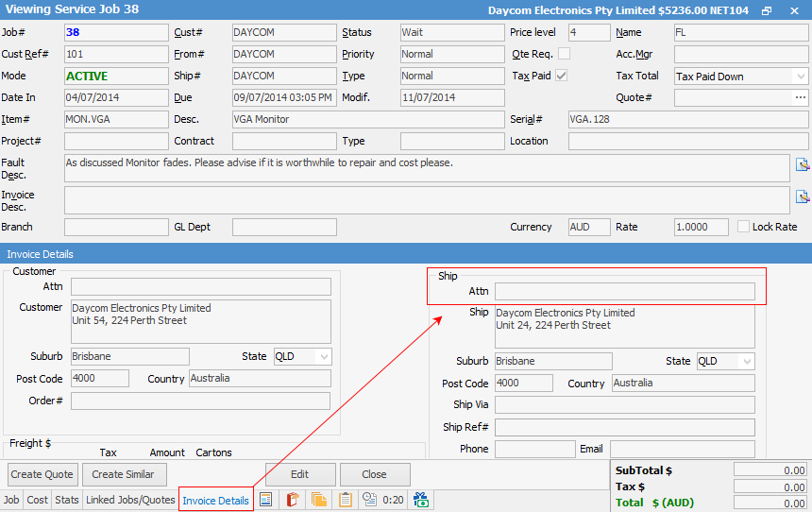Click the clipboard icon in bottom toolbar
This screenshot has height=512, width=812.
point(346,500)
